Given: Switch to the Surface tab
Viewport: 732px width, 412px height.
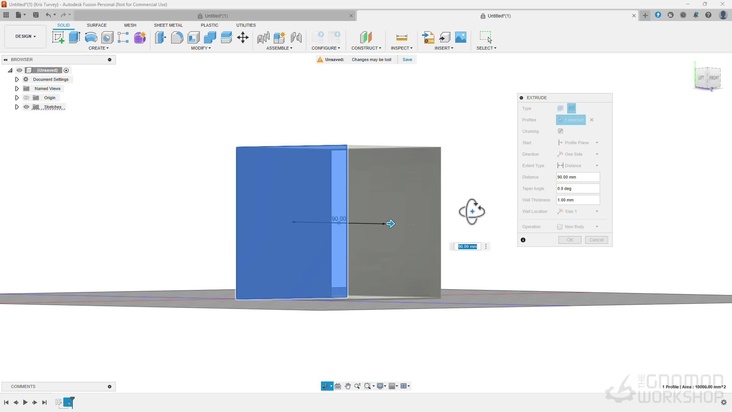Looking at the screenshot, I should tap(97, 25).
